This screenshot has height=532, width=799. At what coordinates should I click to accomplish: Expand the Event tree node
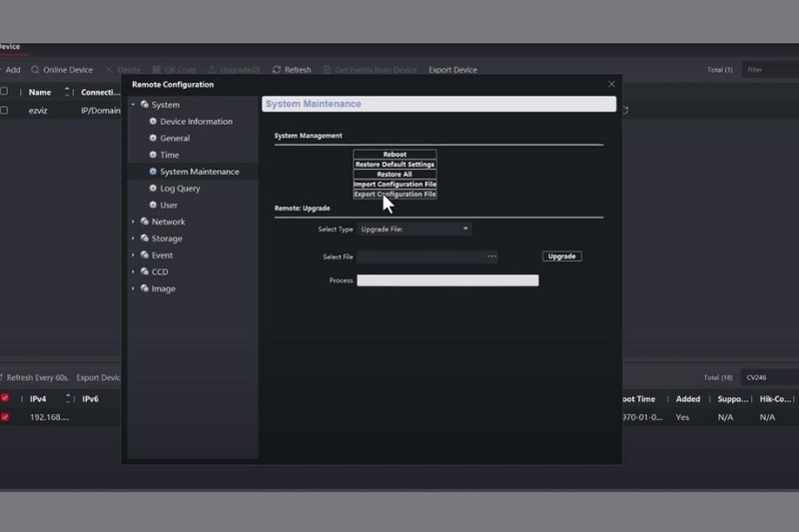(134, 256)
